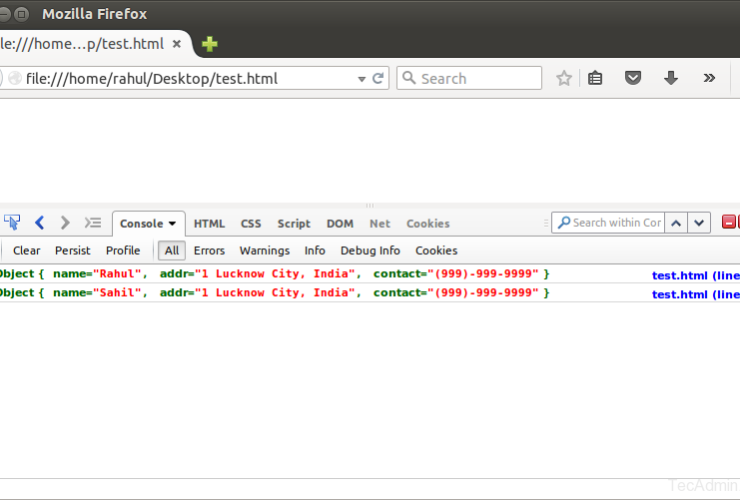
Task: Go back with Firebug's blue left arrow
Action: click(40, 223)
